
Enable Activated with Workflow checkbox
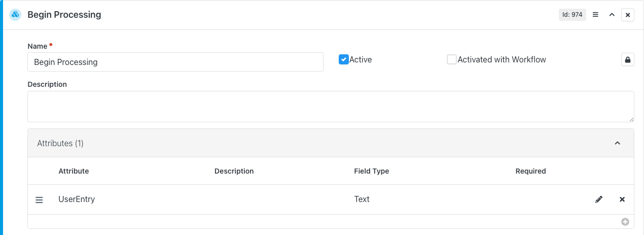(451, 59)
